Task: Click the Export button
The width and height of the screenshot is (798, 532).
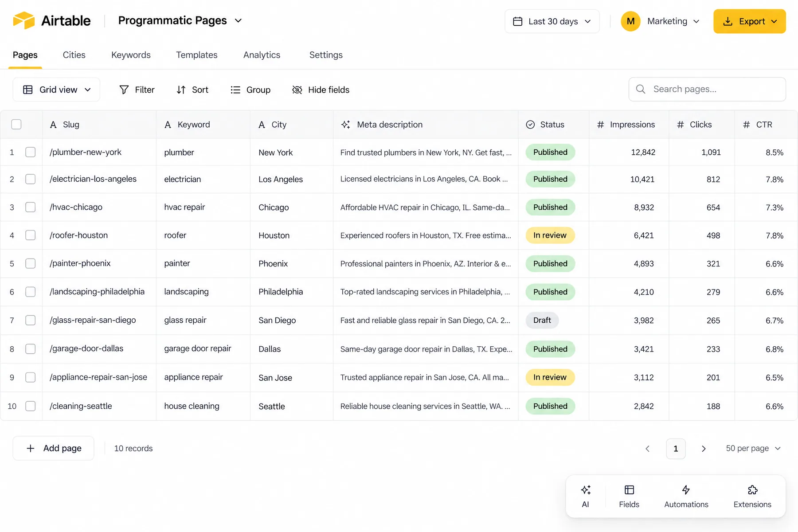Action: point(749,21)
